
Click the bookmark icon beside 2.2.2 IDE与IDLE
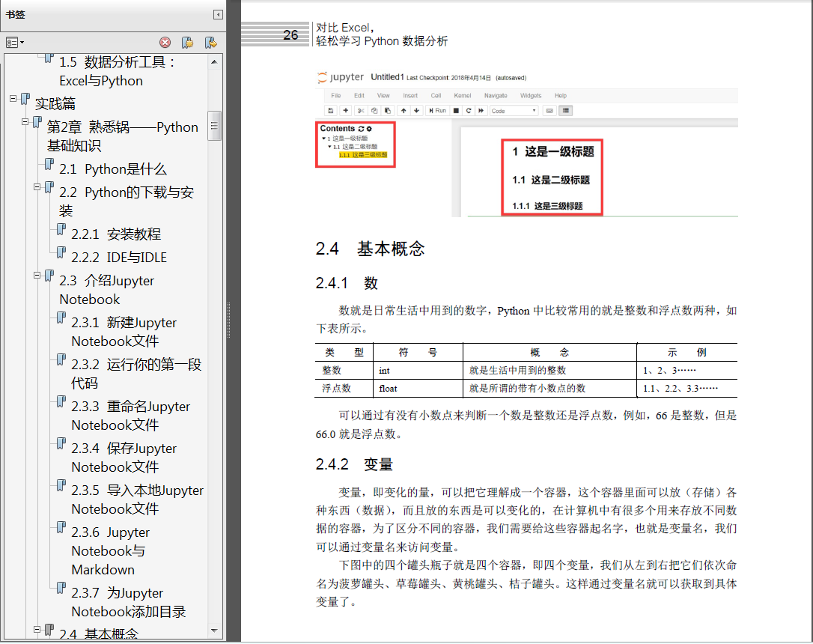point(61,253)
